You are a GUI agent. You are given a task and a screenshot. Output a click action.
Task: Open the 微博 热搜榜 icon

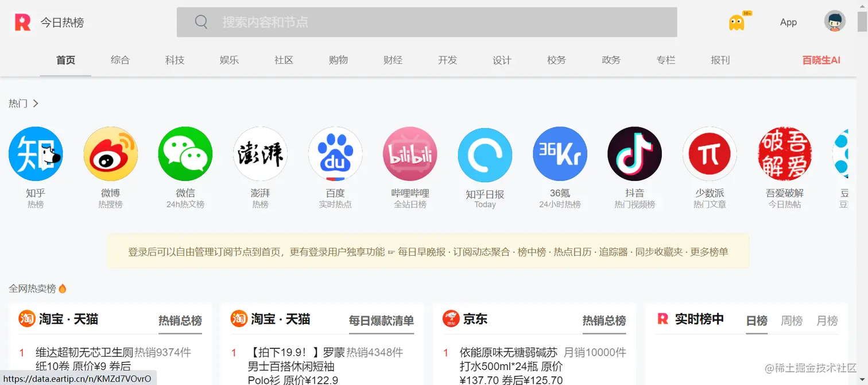[x=110, y=154]
